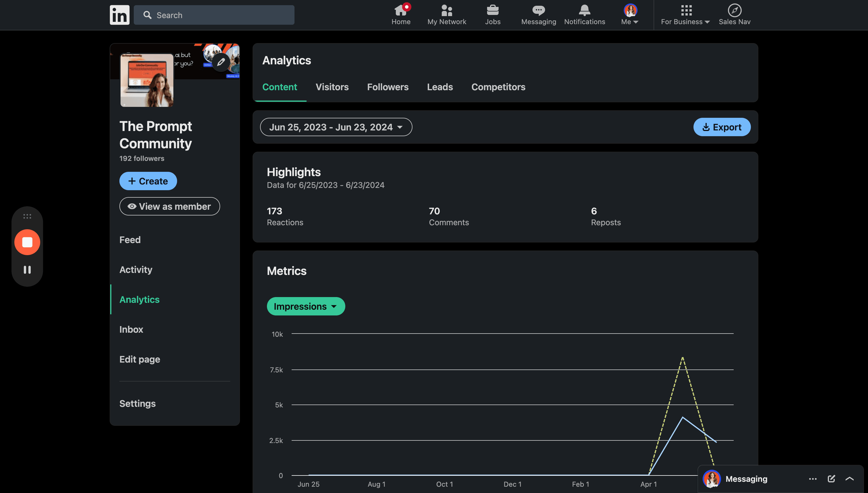The image size is (868, 493).
Task: Expand the For Business dropdown arrow
Action: point(707,22)
